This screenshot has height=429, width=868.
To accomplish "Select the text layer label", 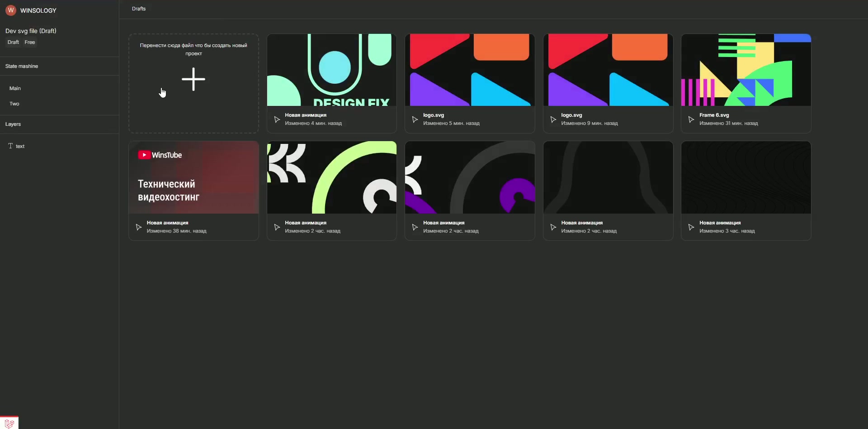I will (20, 146).
